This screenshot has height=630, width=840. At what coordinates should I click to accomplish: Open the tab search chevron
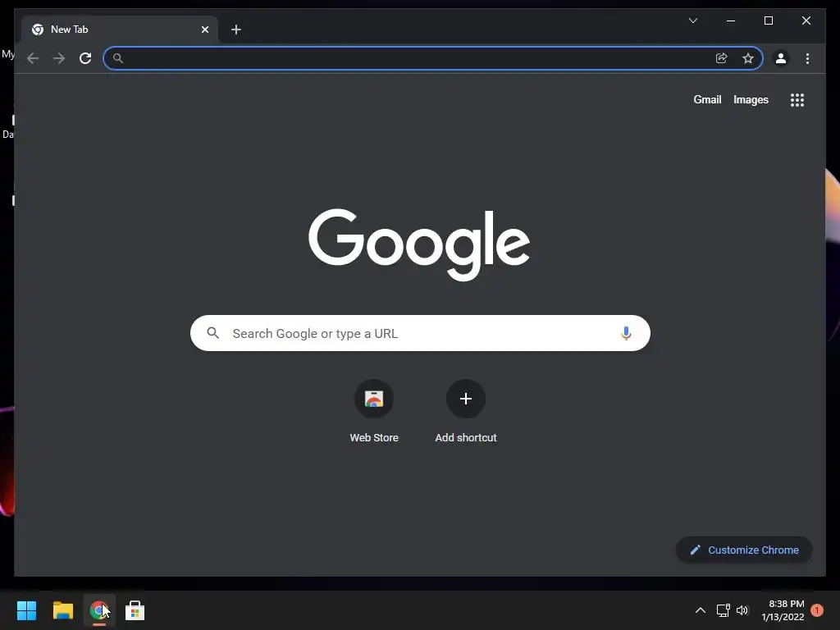click(x=692, y=21)
